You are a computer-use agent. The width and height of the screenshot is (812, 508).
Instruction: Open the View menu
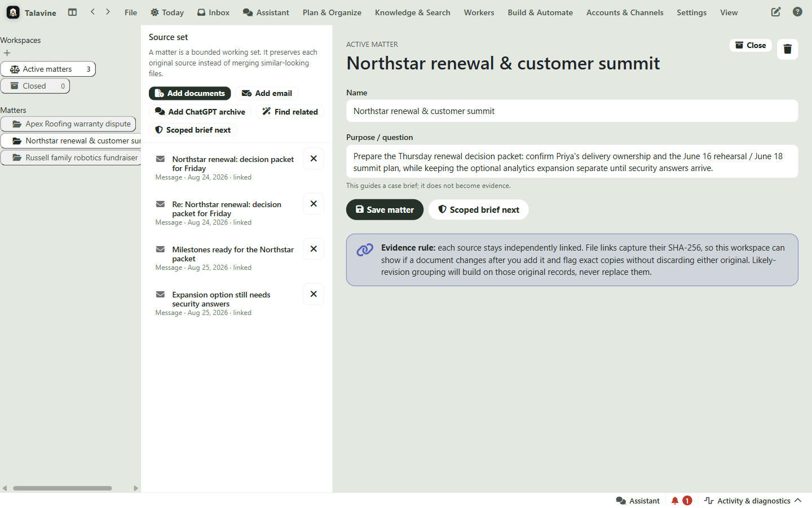tap(729, 12)
